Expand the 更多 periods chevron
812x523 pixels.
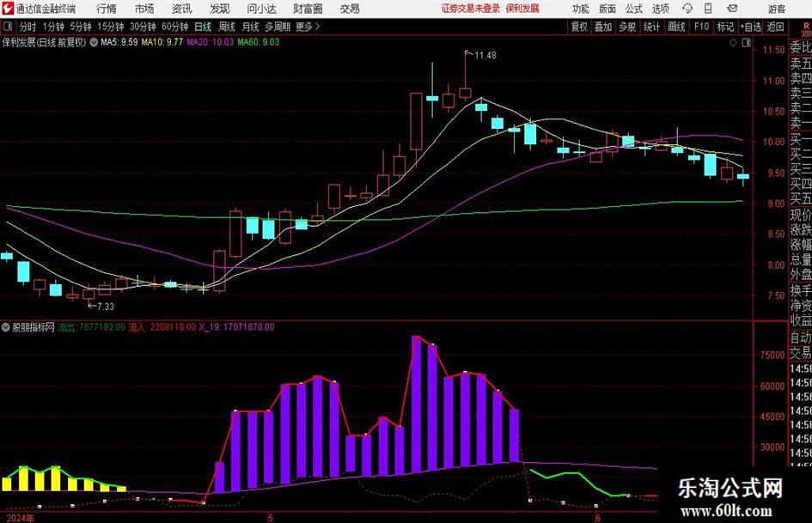pyautogui.click(x=318, y=27)
